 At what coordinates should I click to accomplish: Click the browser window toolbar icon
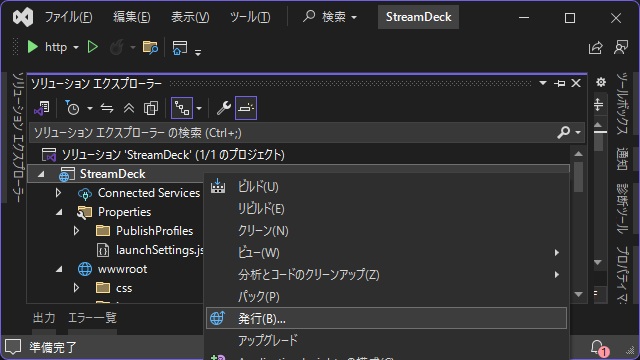[x=180, y=47]
